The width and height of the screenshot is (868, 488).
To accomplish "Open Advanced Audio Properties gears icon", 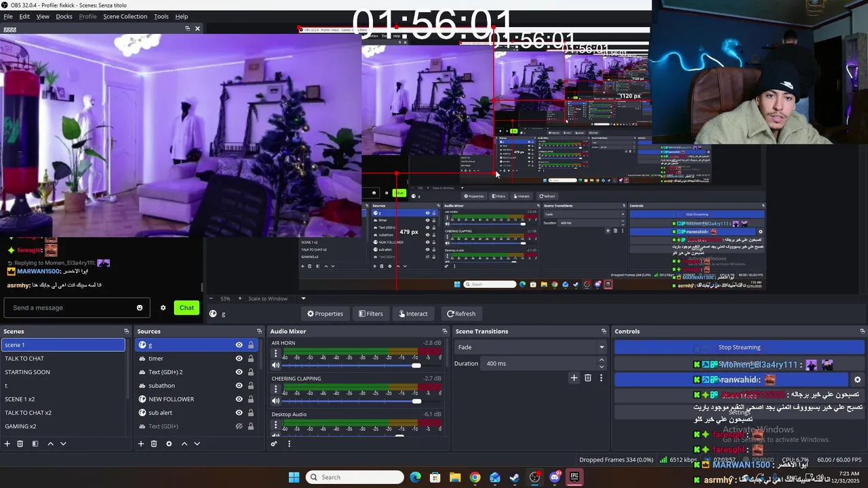I will (274, 444).
